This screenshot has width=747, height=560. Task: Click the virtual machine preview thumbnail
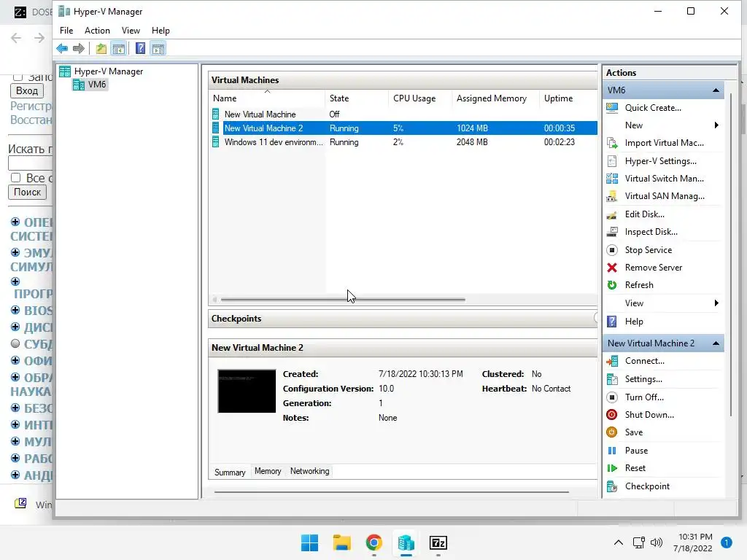247,391
